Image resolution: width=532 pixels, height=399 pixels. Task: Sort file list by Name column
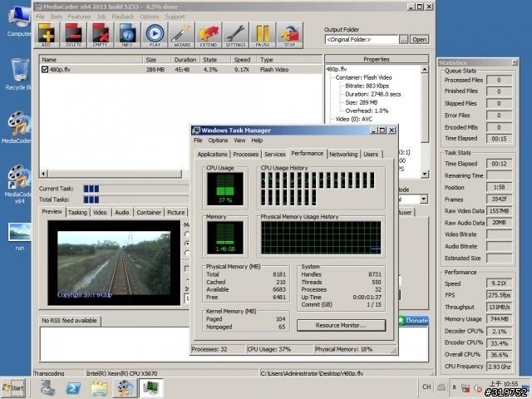click(x=91, y=59)
